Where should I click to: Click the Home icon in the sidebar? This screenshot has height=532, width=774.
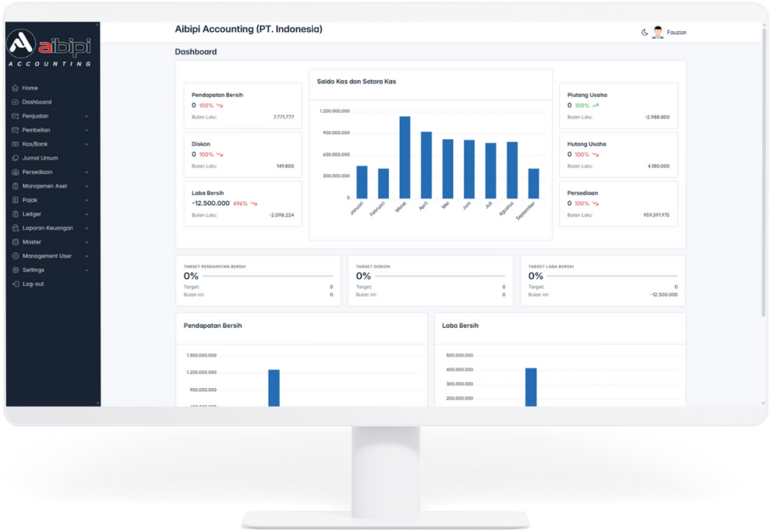pyautogui.click(x=15, y=88)
